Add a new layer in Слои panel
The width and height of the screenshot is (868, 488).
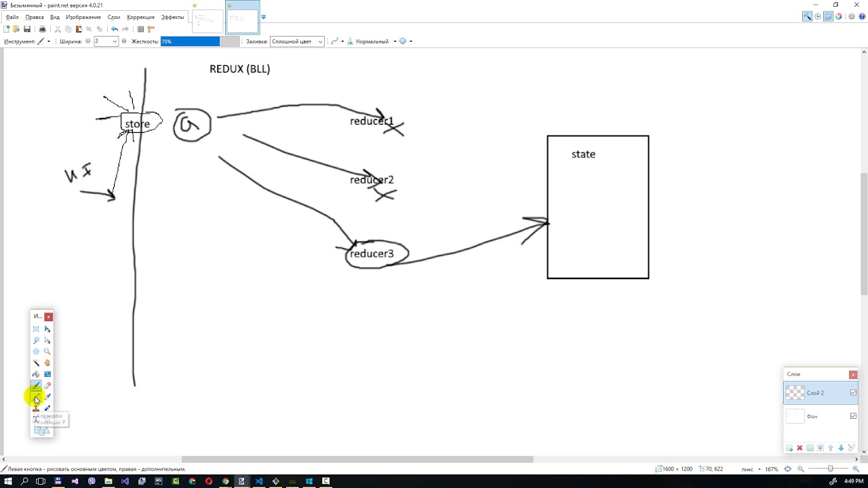pyautogui.click(x=789, y=448)
